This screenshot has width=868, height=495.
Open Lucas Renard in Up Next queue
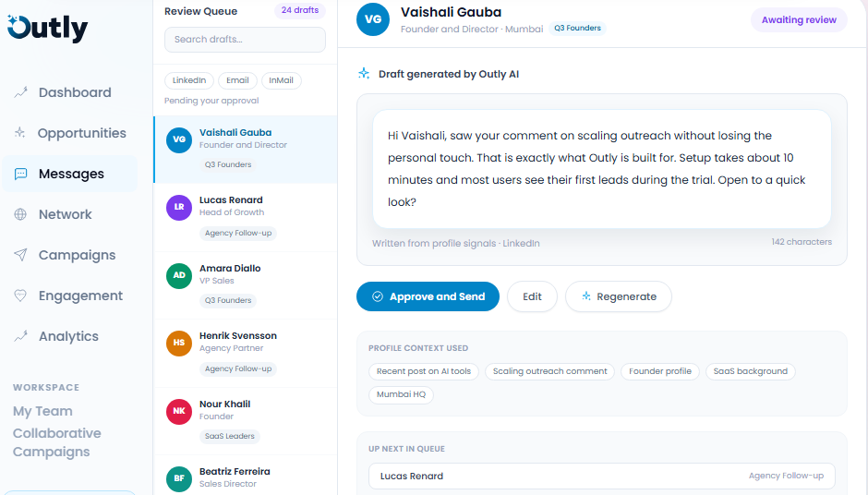click(602, 477)
